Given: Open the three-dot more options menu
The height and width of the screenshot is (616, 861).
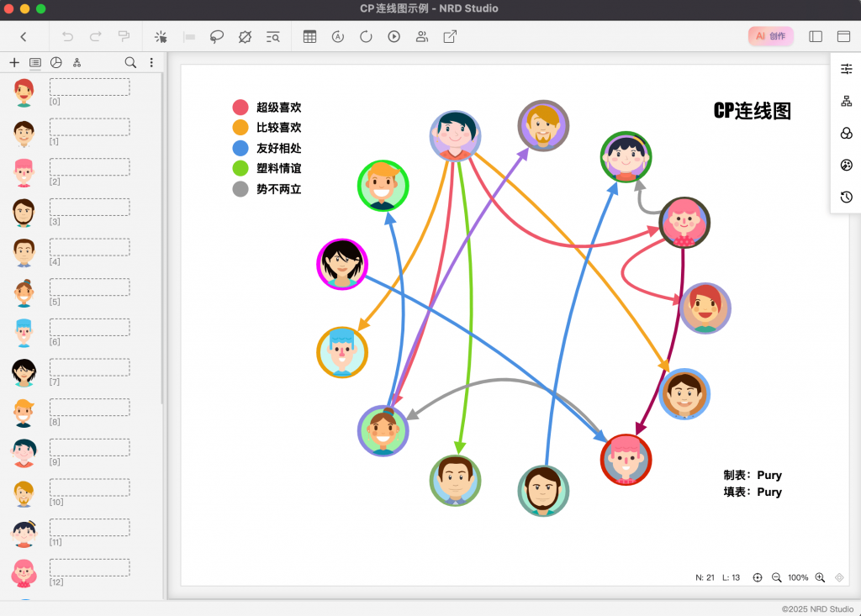Looking at the screenshot, I should (151, 63).
